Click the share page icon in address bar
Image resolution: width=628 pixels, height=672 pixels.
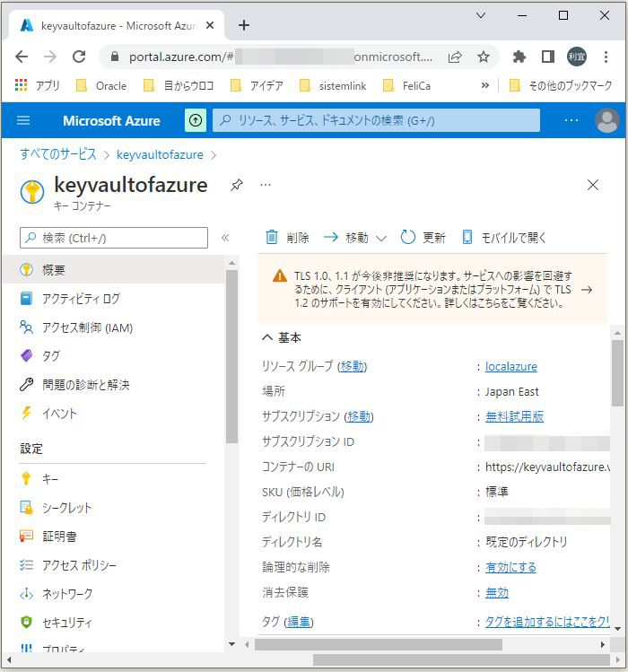click(455, 57)
